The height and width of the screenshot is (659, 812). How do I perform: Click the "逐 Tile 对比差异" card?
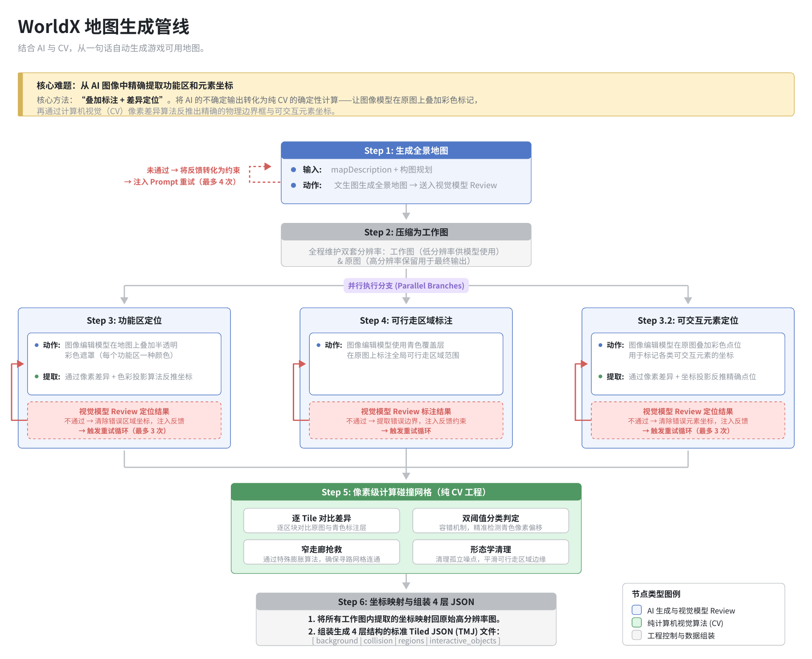click(322, 521)
